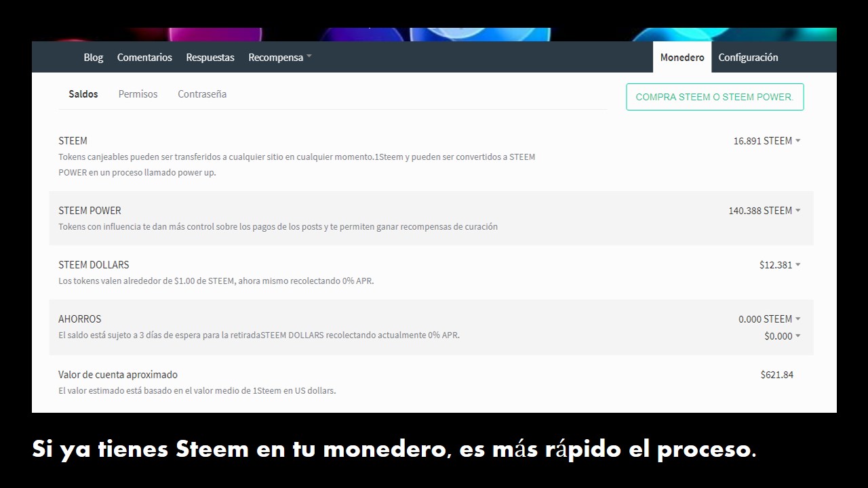Expand the 140.388 STEEM power dropdown
Screen dimensions: 868x488
click(x=764, y=211)
